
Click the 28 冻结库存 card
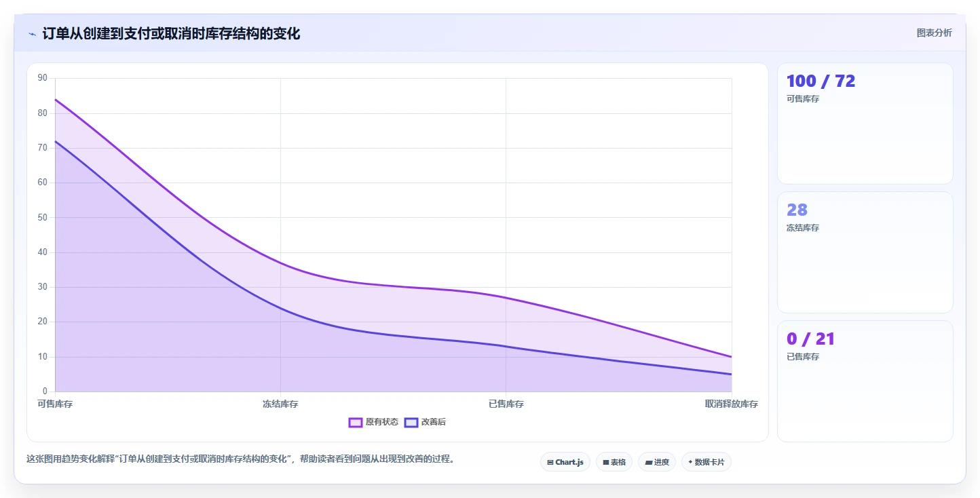[865, 252]
